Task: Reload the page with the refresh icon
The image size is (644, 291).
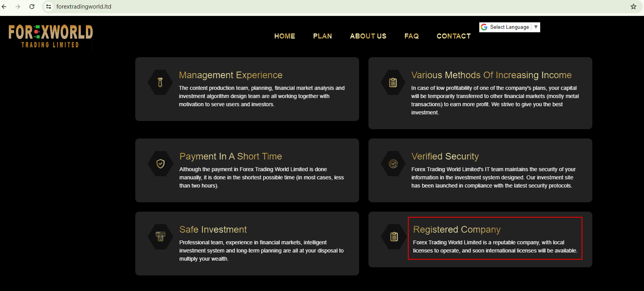Action: coord(32,7)
